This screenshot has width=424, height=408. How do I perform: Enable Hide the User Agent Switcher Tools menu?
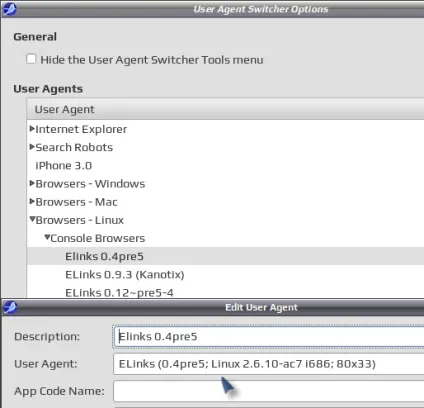[x=31, y=59]
